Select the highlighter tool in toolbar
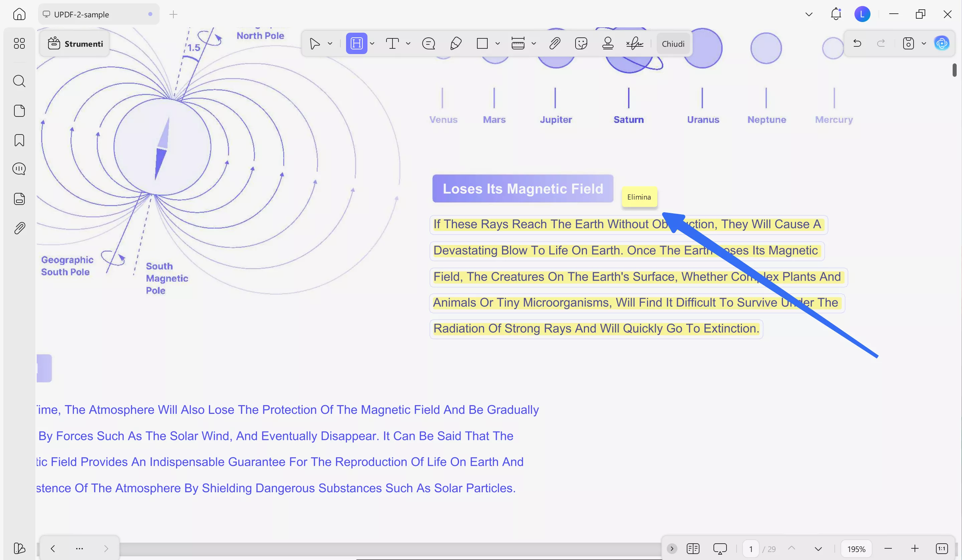Screen dimensions: 962x560 pos(356,43)
